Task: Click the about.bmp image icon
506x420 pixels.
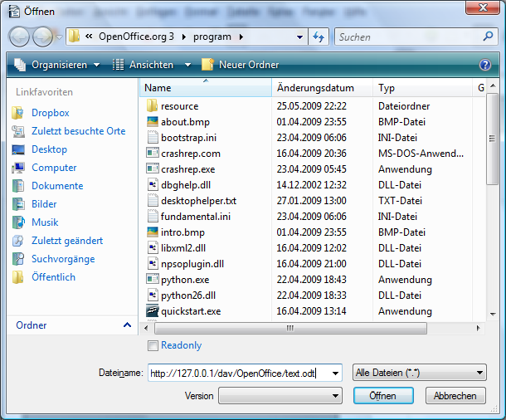Action: [152, 122]
